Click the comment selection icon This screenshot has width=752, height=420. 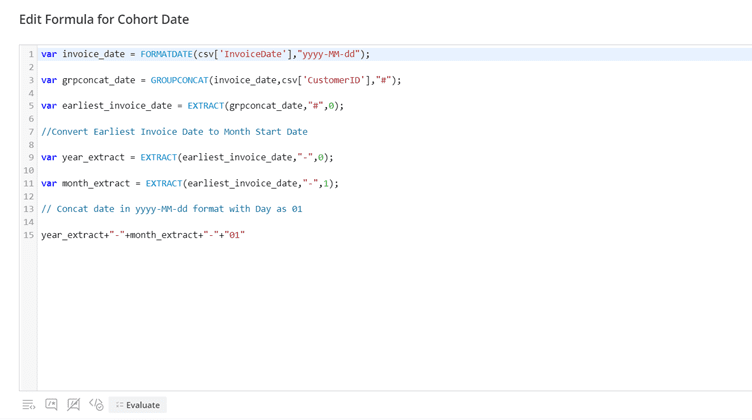(51, 405)
